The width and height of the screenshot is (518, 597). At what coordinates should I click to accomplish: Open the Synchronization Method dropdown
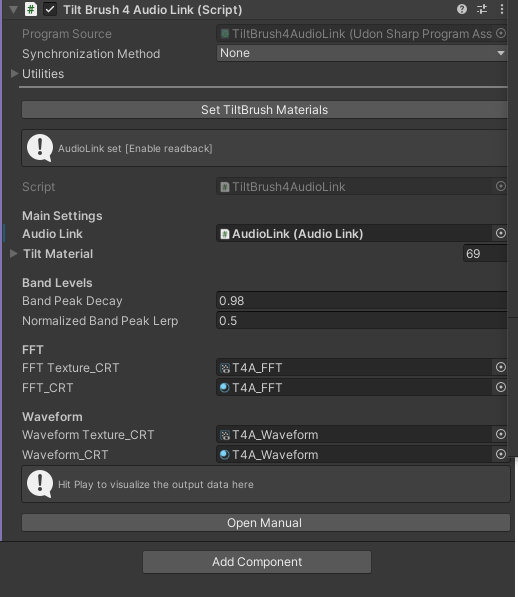click(x=362, y=53)
